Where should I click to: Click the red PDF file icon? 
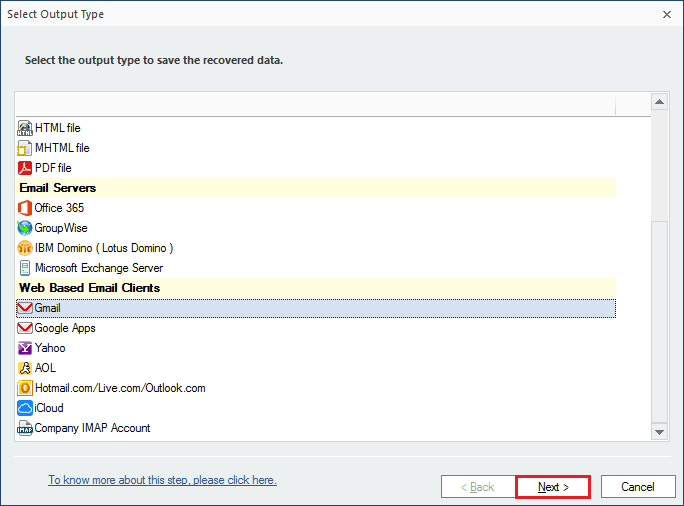[25, 168]
